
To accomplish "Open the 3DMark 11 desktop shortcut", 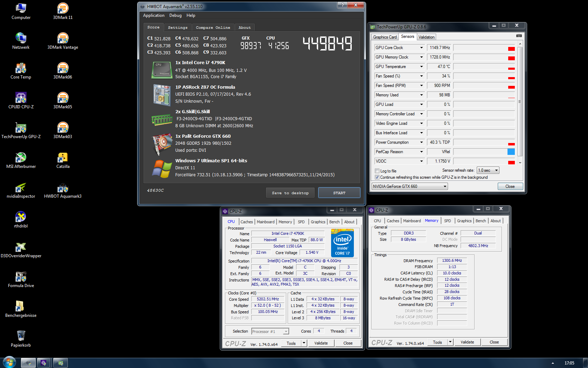I will pos(63,11).
